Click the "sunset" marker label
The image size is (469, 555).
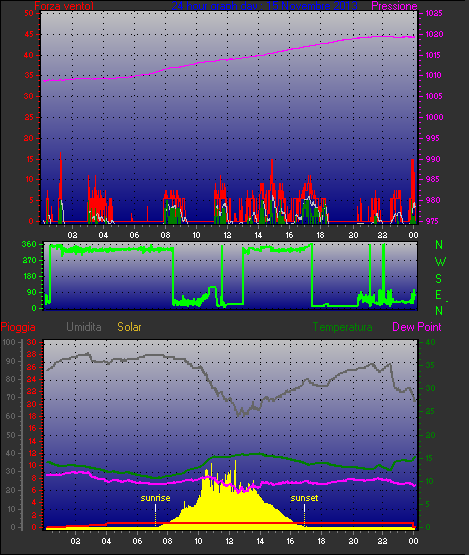click(304, 498)
